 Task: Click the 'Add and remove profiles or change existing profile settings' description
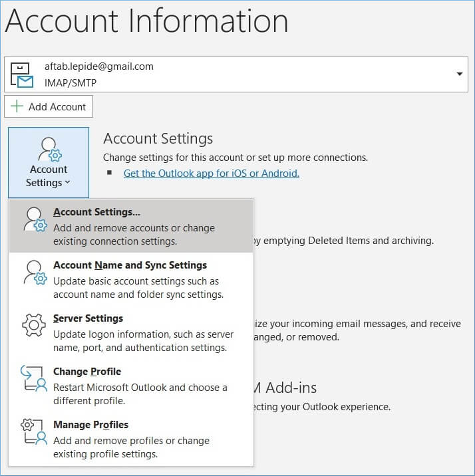click(x=131, y=447)
